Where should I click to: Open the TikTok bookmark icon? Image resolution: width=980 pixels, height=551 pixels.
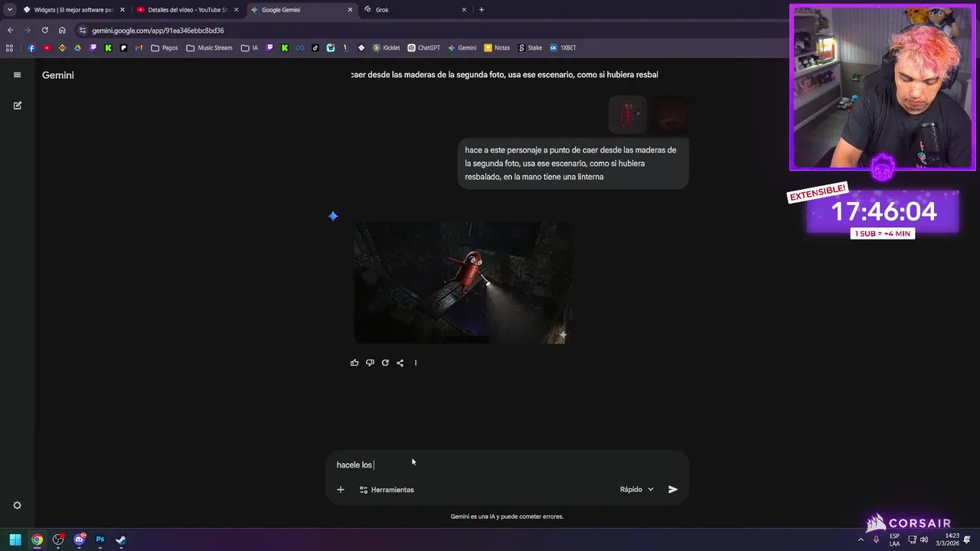tap(315, 47)
